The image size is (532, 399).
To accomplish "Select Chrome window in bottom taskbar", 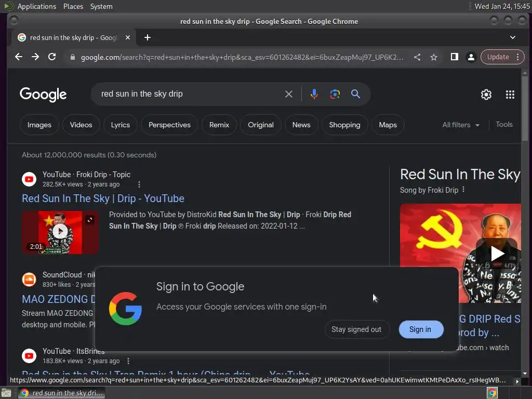I will click(61, 393).
